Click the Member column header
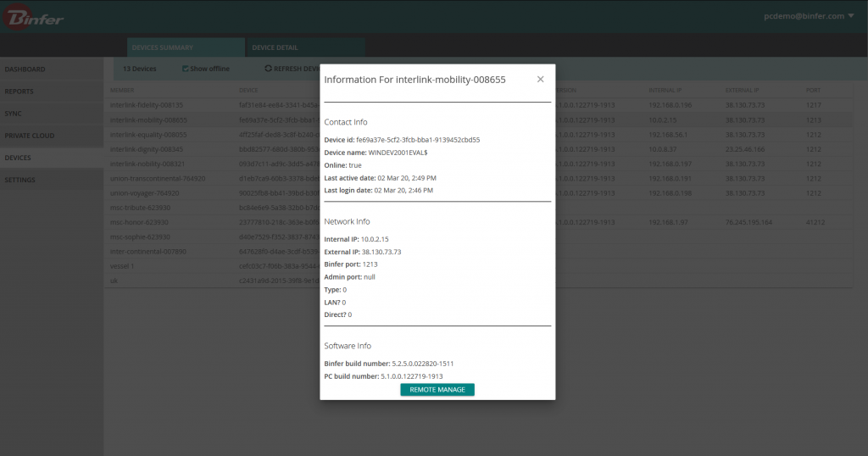The height and width of the screenshot is (456, 868). [x=122, y=90]
